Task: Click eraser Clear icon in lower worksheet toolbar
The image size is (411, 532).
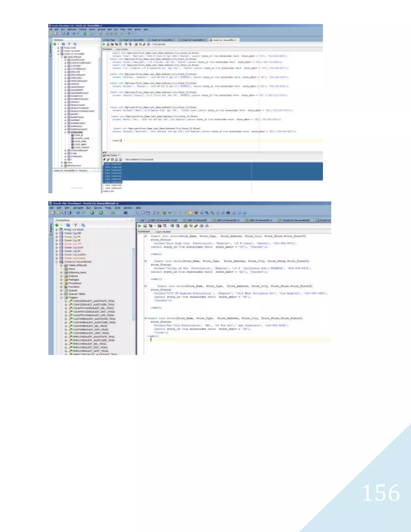Action: [x=196, y=226]
